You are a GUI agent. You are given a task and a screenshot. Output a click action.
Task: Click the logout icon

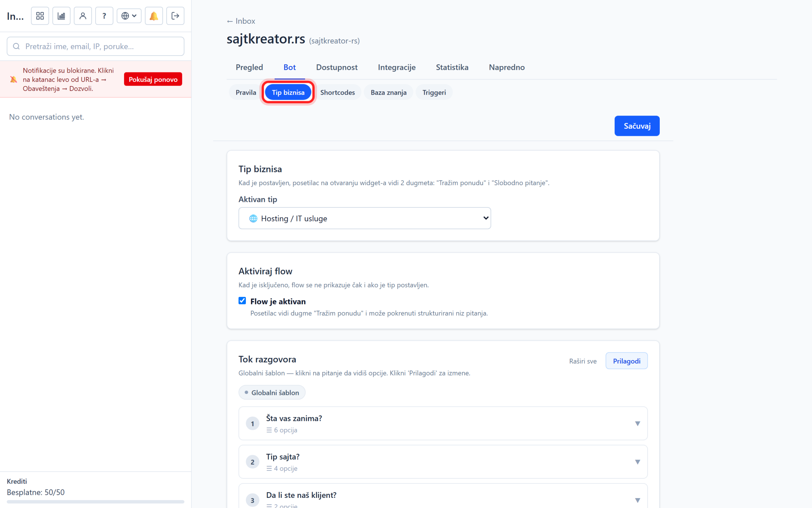pyautogui.click(x=175, y=16)
